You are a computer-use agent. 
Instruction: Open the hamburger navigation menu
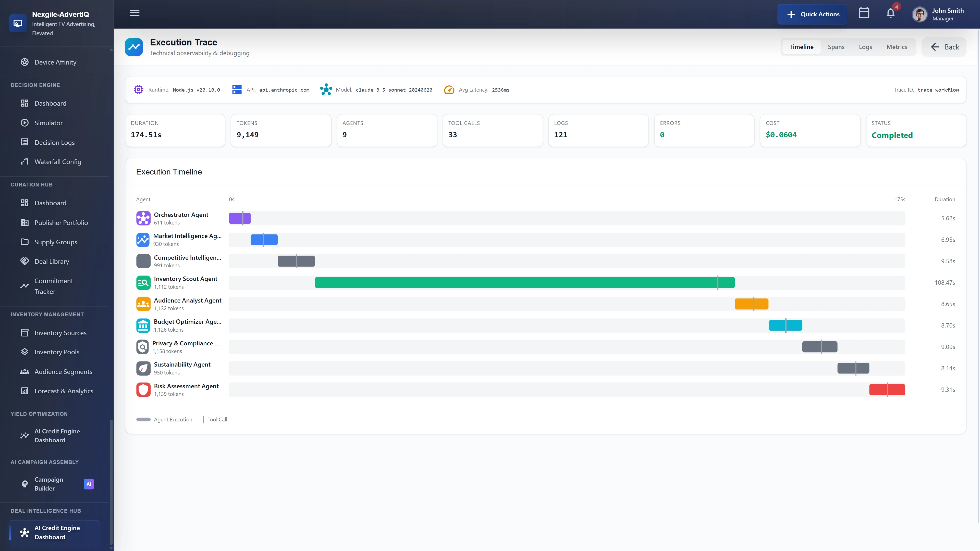click(134, 13)
